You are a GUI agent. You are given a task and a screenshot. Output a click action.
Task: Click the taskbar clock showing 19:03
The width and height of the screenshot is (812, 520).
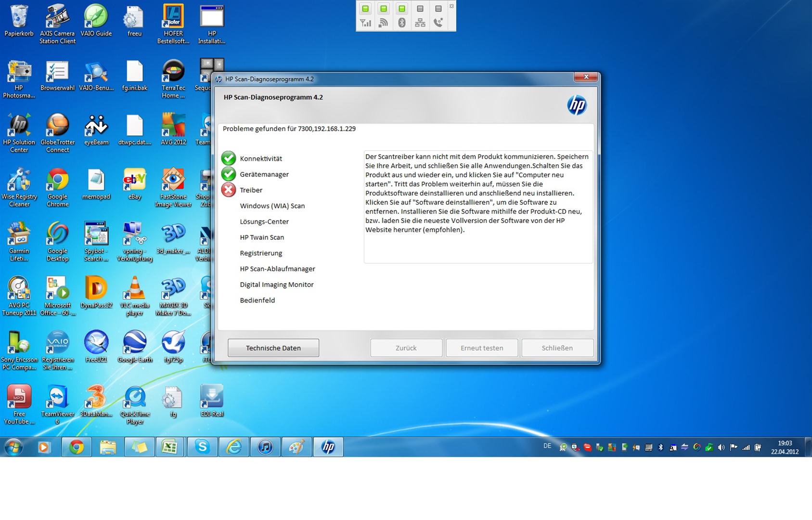(x=785, y=447)
